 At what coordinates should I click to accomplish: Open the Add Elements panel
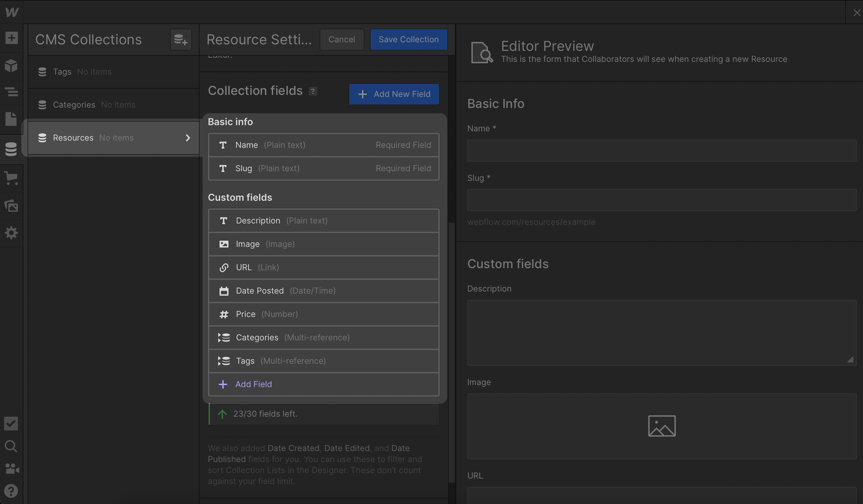(11, 37)
